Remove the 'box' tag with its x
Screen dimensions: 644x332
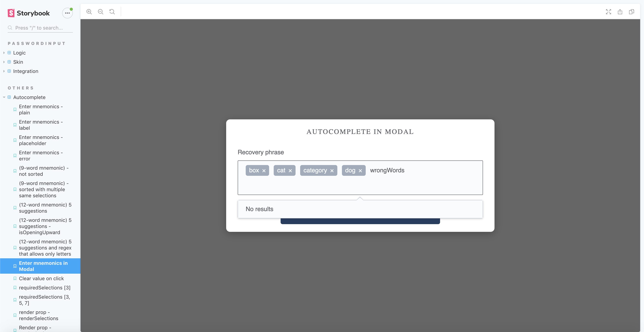point(264,171)
